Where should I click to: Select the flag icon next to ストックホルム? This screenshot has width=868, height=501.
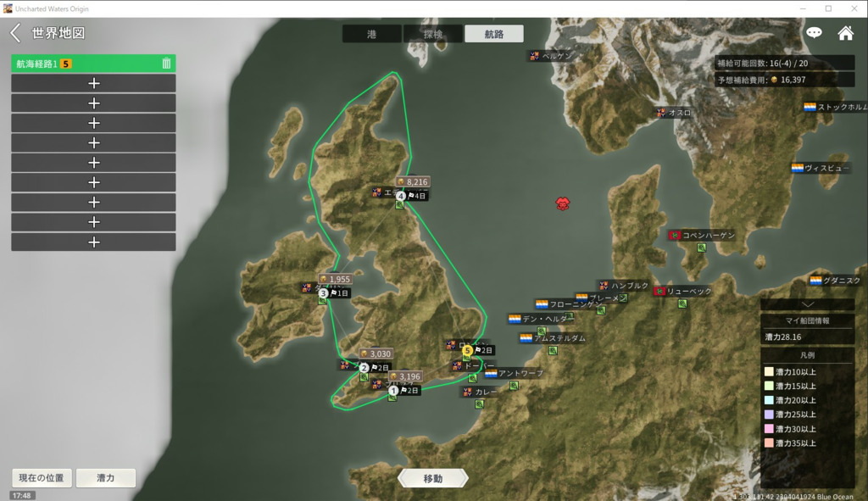[810, 107]
